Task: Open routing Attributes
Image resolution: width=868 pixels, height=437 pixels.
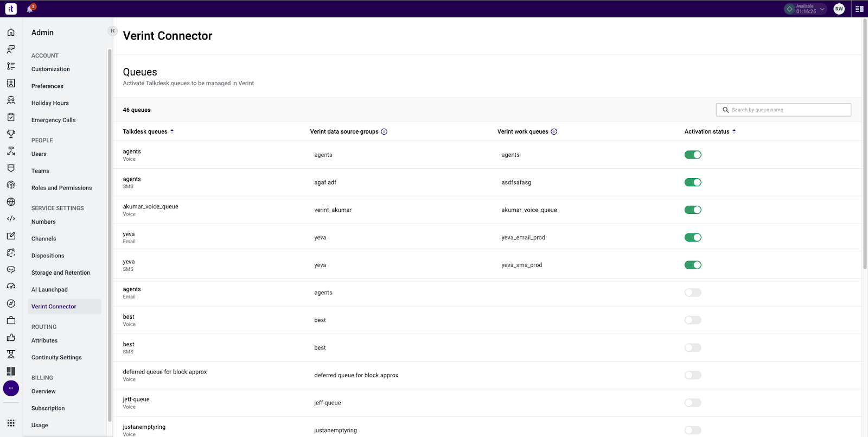Action: pyautogui.click(x=44, y=340)
